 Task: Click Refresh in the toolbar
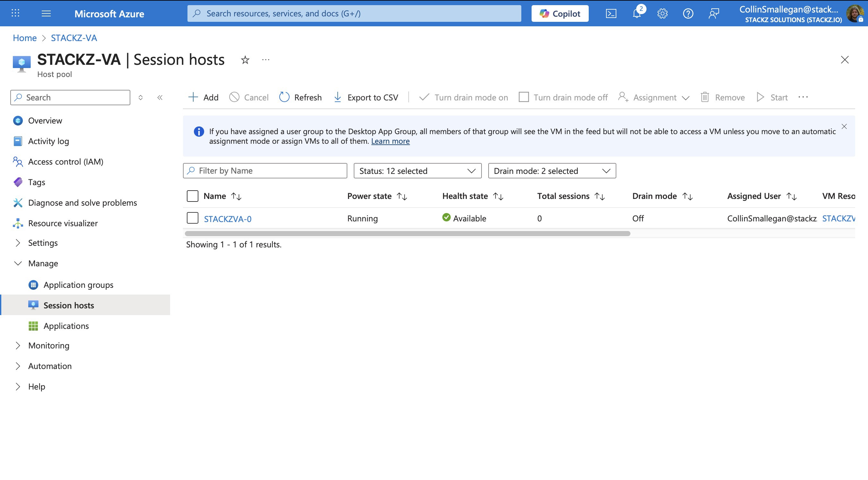pyautogui.click(x=300, y=97)
